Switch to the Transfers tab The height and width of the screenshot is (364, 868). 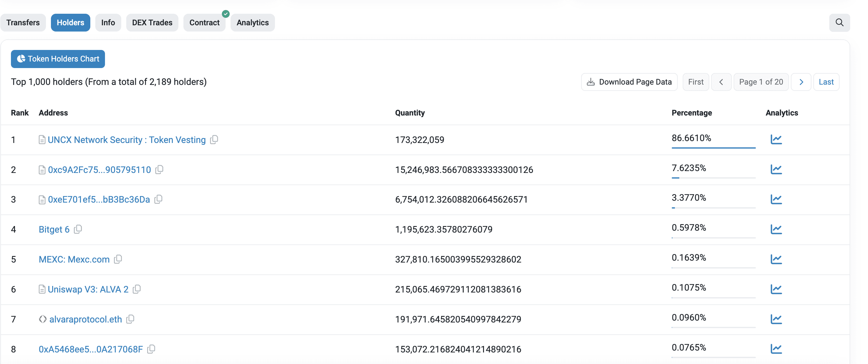tap(23, 22)
